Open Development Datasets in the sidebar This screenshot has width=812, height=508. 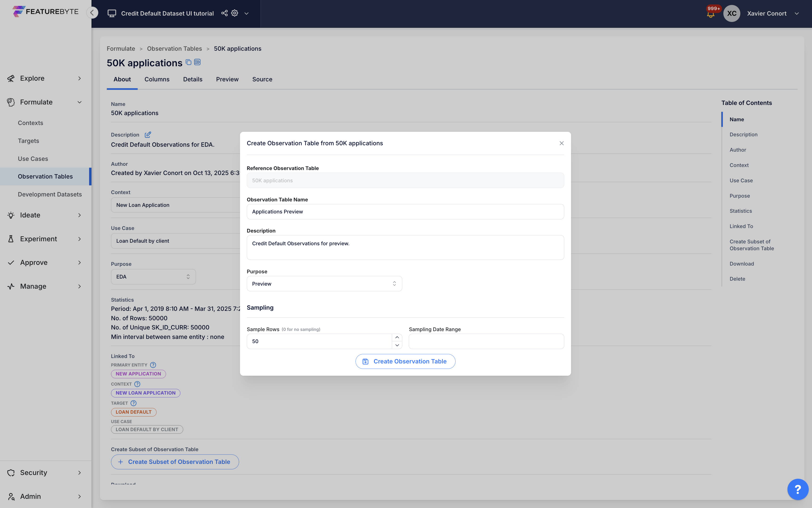click(50, 194)
